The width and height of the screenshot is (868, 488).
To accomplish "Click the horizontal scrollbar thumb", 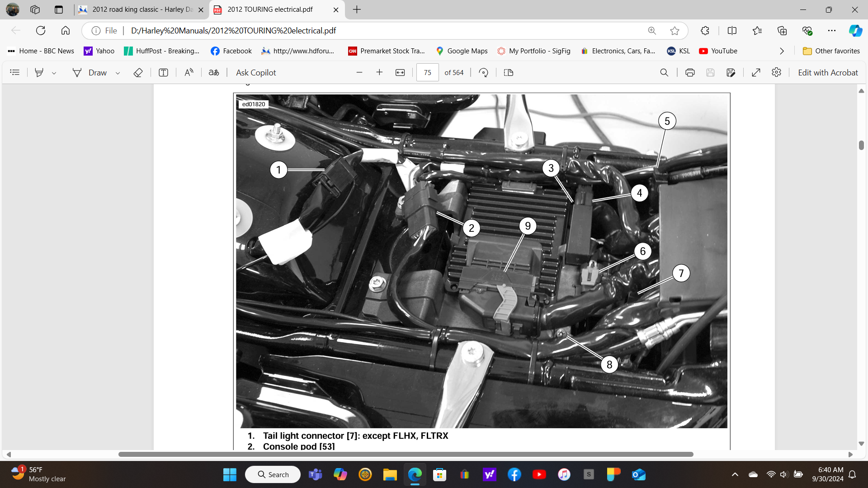I will (406, 454).
